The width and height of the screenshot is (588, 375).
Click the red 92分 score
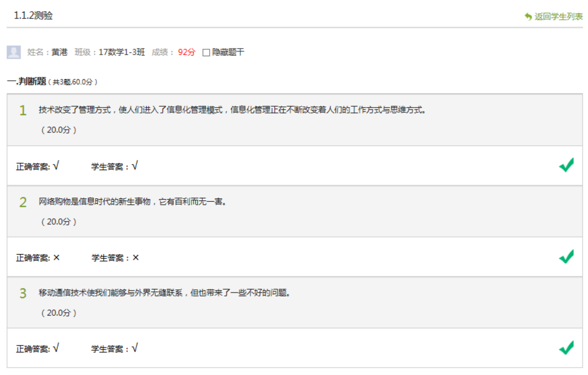point(186,52)
